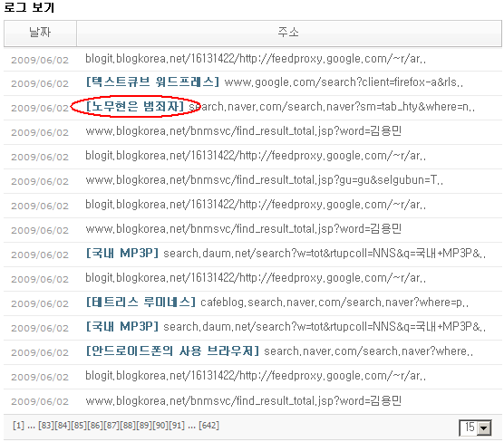This screenshot has height=442, width=504.
Task: Go to page [89] in pagination
Action: pos(144,426)
